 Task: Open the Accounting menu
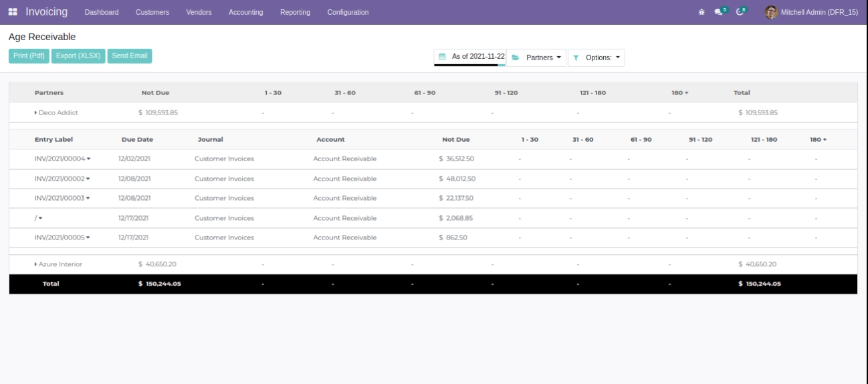point(245,12)
